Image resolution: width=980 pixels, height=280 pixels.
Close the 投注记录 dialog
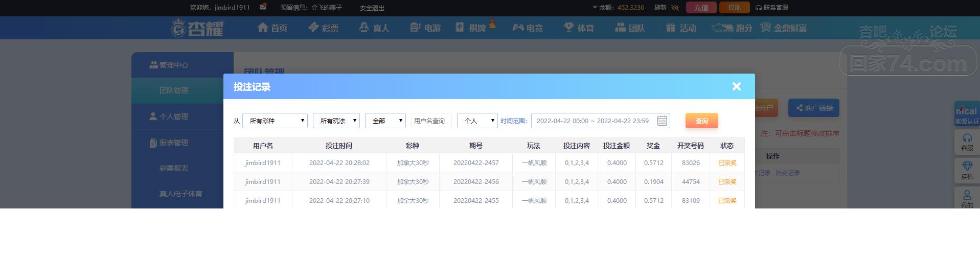(x=737, y=86)
